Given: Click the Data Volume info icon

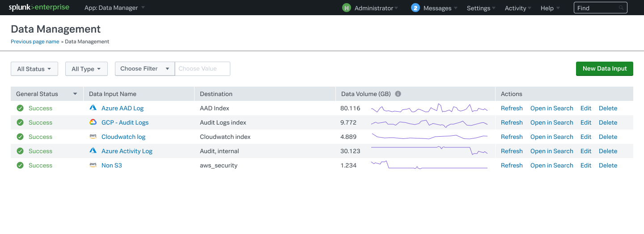Looking at the screenshot, I should pos(398,94).
